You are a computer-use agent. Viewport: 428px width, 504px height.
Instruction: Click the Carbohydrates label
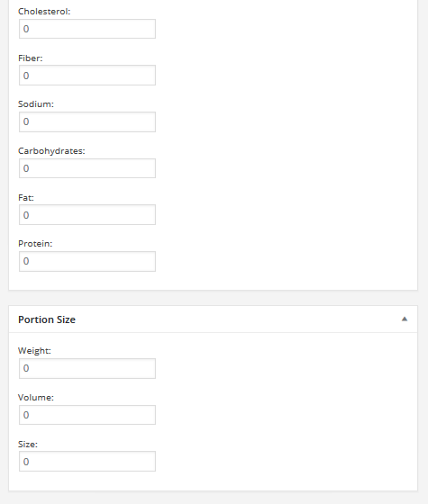click(51, 151)
